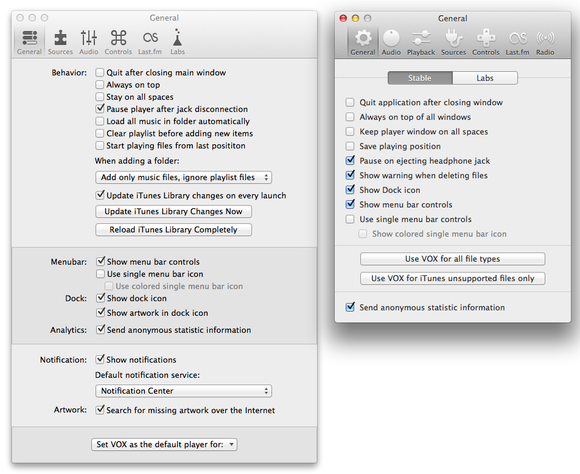Enable Use single menu bar icon
580x474 pixels.
(x=100, y=274)
